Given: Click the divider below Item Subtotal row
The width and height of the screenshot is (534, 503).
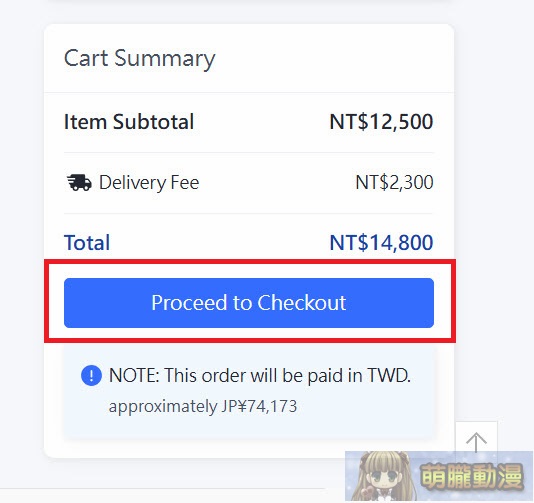Looking at the screenshot, I should pyautogui.click(x=249, y=153).
